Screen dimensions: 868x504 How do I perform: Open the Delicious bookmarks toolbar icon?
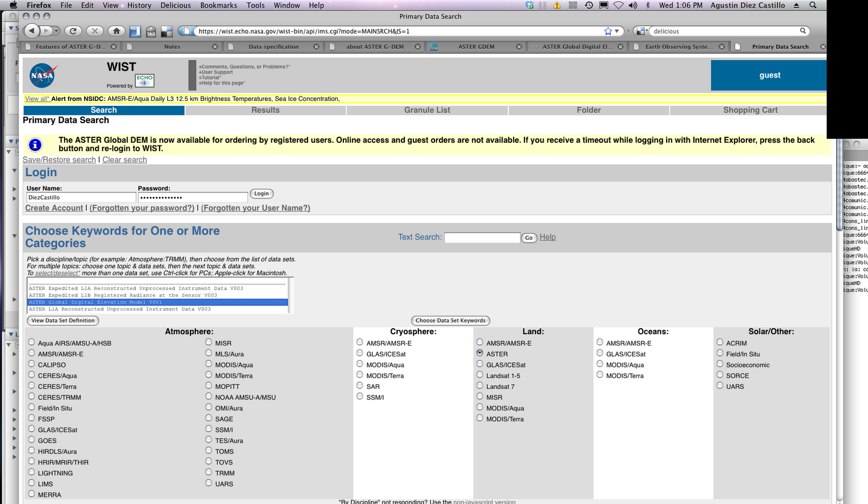click(x=135, y=31)
